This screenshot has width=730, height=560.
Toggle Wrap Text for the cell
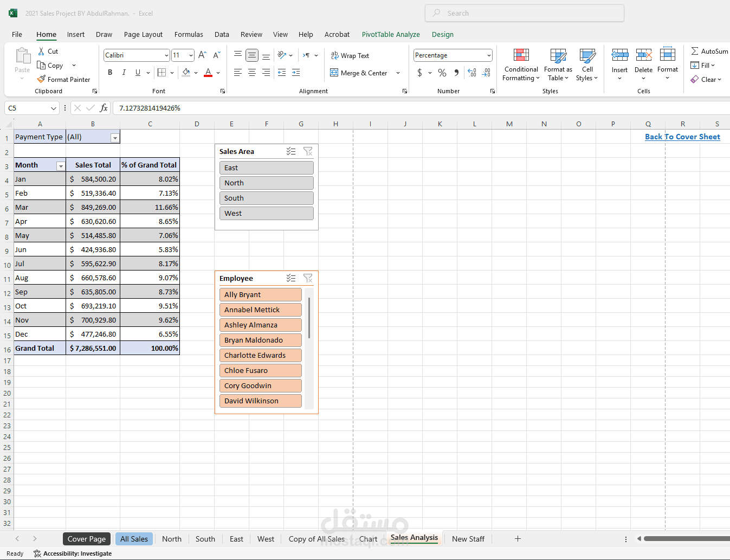coord(350,56)
